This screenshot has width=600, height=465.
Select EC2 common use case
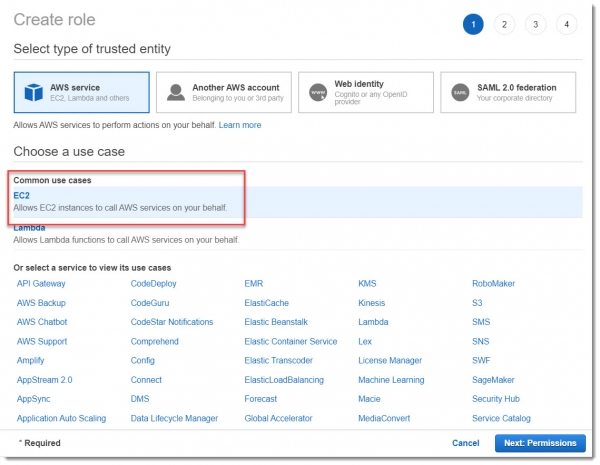click(x=22, y=195)
